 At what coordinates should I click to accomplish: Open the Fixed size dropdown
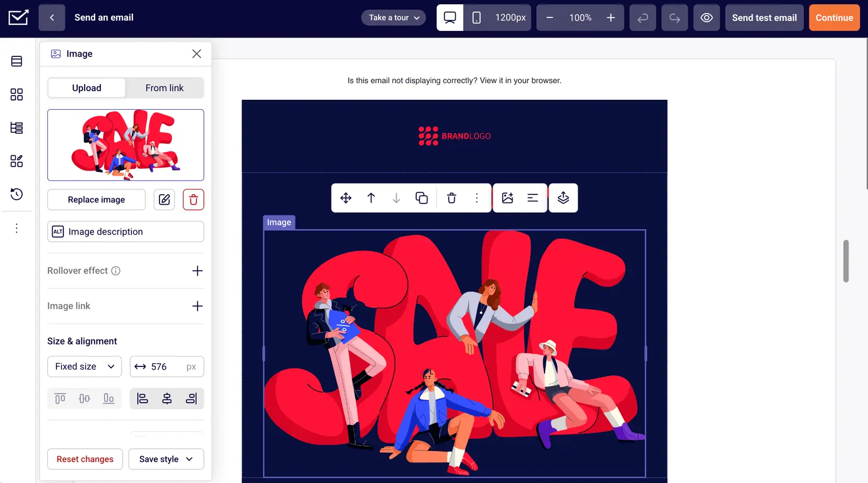click(85, 366)
